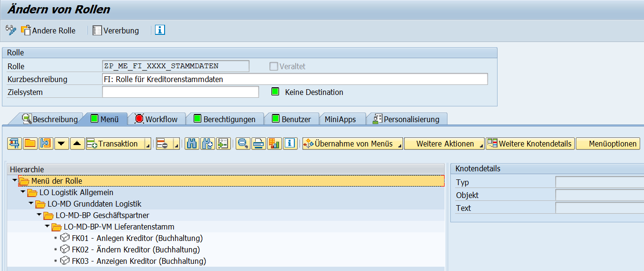Collapse the LO Logistik Allgemein node

click(x=22, y=191)
